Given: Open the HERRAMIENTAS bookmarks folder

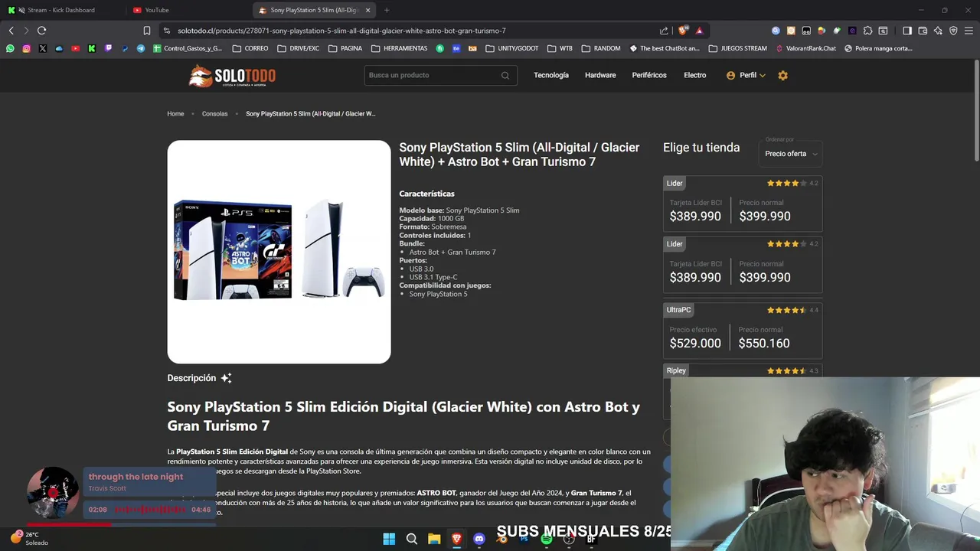Looking at the screenshot, I should pos(400,48).
